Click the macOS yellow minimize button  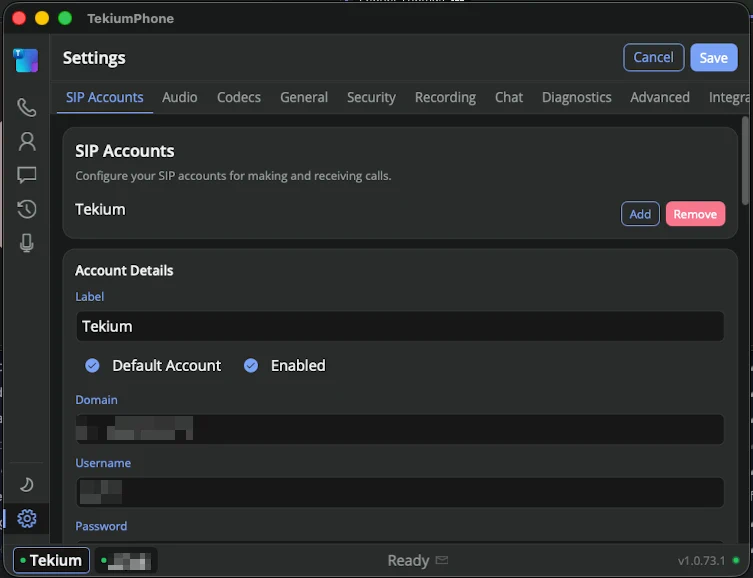tap(42, 18)
